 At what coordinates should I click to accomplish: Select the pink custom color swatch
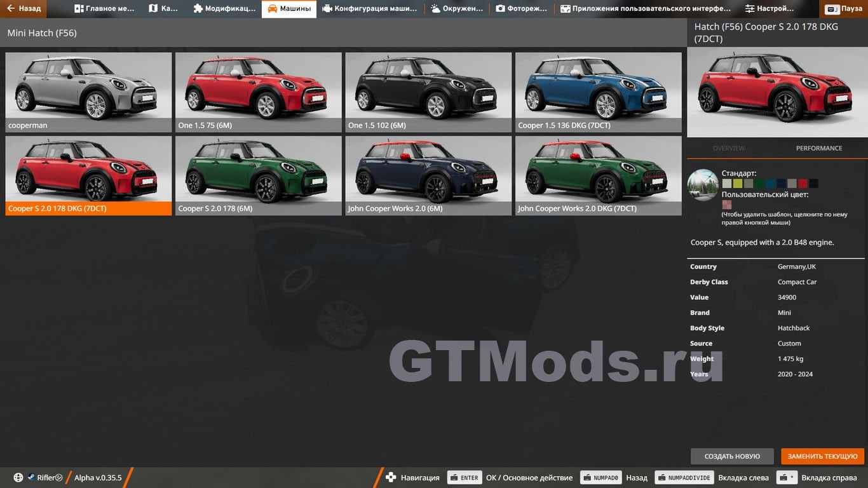point(727,205)
